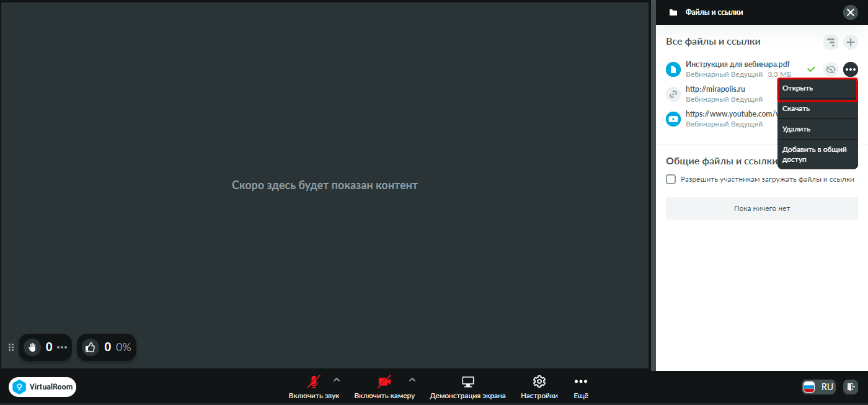This screenshot has height=405, width=868.
Task: Expand camera options chevron
Action: point(412,380)
